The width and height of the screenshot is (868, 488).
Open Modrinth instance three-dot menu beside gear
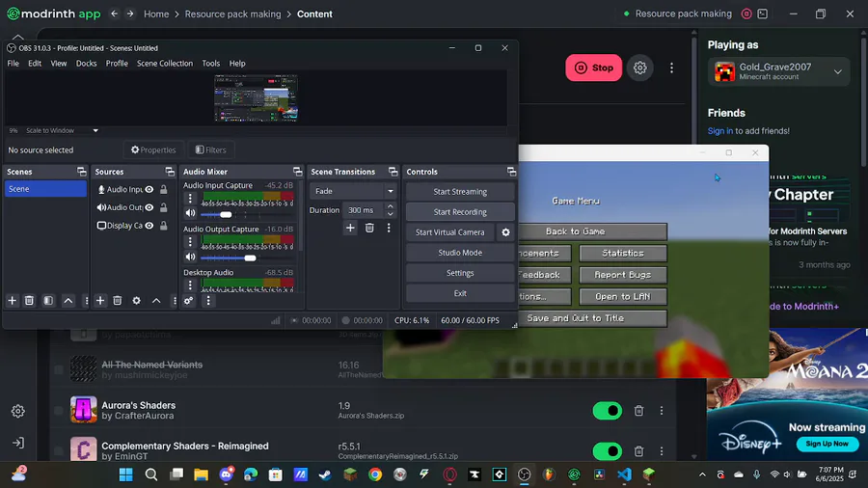671,68
